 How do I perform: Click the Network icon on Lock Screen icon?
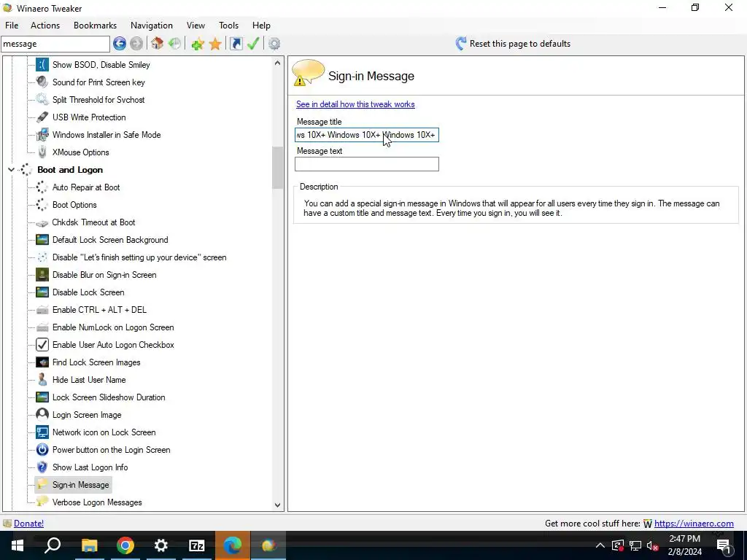pyautogui.click(x=42, y=432)
